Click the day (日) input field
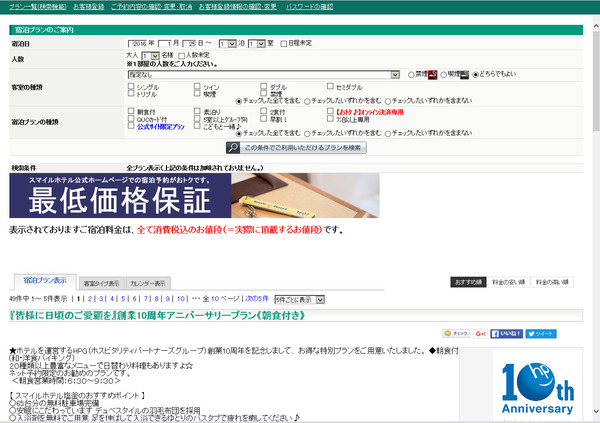The height and width of the screenshot is (423, 600). coord(189,44)
